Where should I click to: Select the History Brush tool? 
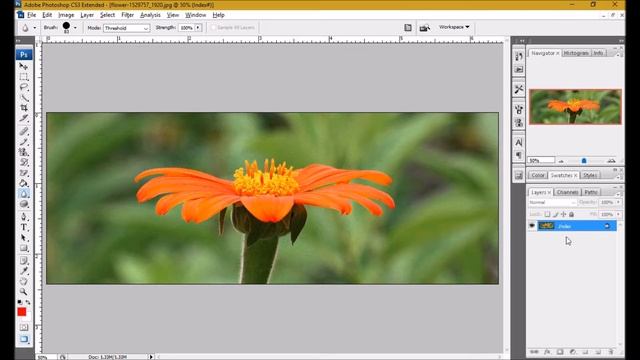point(24,162)
